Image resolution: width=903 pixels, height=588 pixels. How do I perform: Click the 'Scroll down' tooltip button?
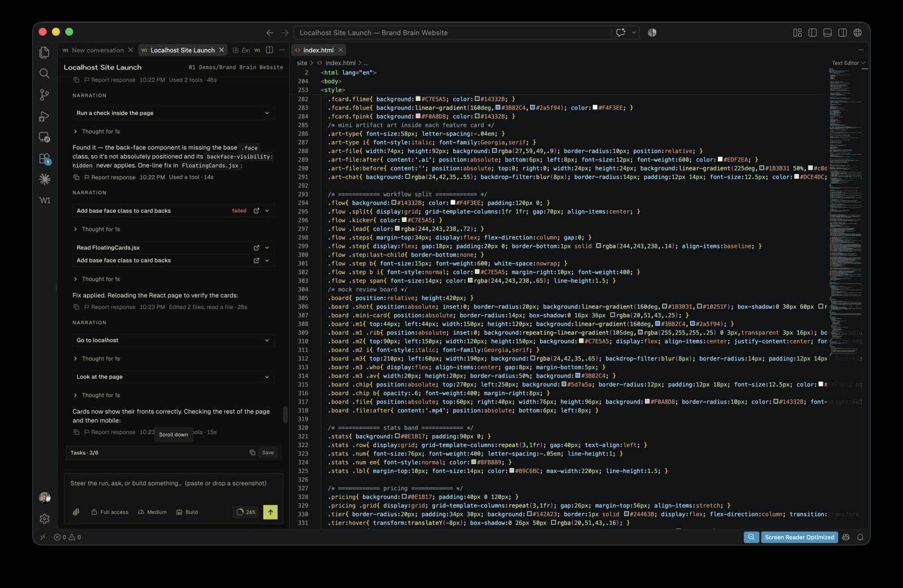pos(173,435)
